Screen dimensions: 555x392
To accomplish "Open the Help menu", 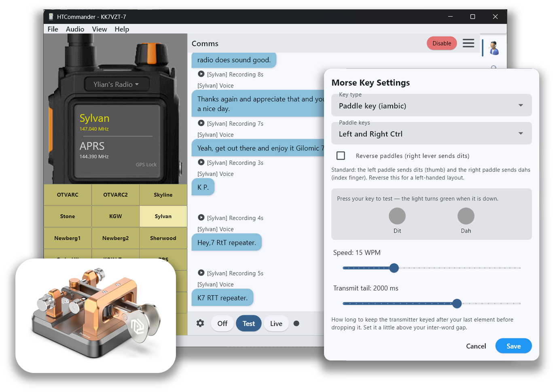I will 122,29.
